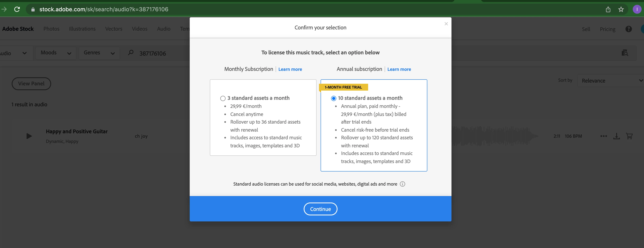Select the 10 standard assets annual plan
This screenshot has height=248, width=644.
(333, 98)
